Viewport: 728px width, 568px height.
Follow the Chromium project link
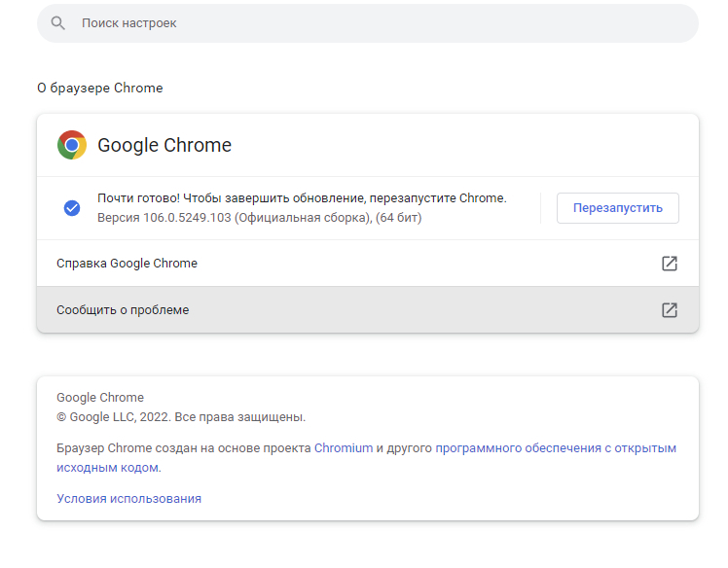coord(343,448)
